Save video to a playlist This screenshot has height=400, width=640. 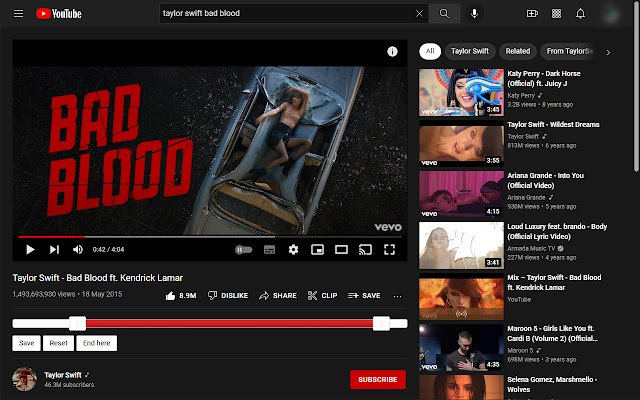coord(364,296)
